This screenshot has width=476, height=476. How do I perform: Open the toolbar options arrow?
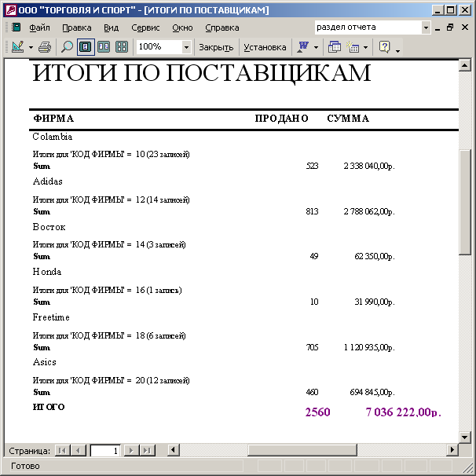[x=398, y=51]
